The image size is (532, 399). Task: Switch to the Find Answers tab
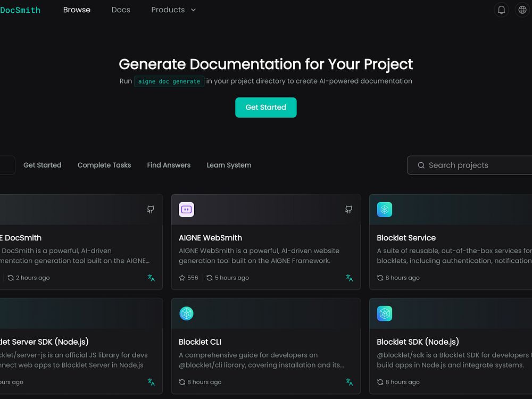[169, 165]
